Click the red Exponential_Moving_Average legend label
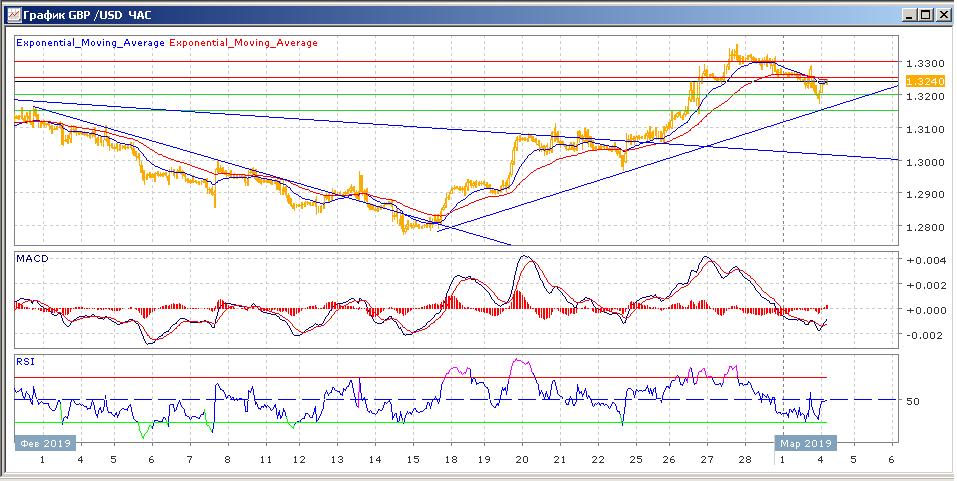 (245, 43)
